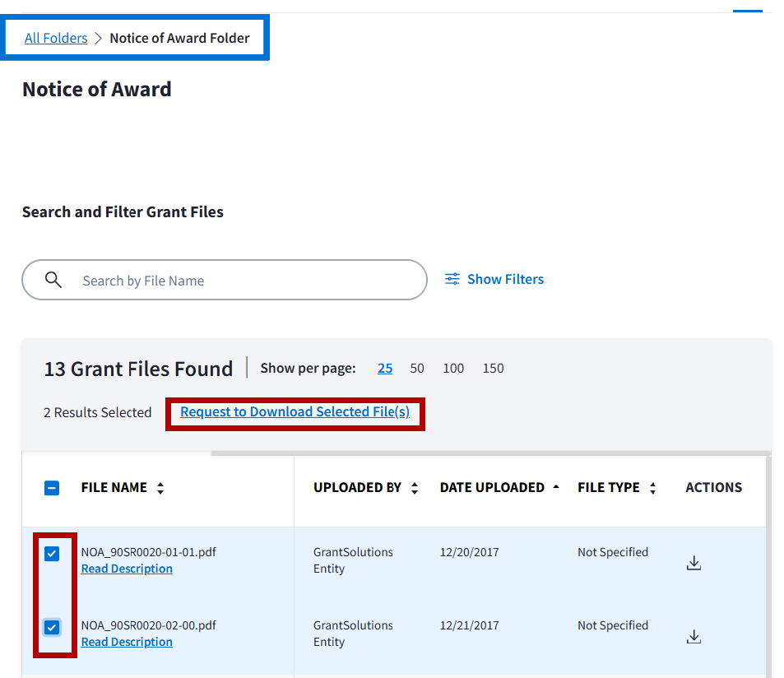Download NOA_90SR0020-02-00.pdf using its download icon
Viewport: 784px width, 678px height.
point(694,636)
